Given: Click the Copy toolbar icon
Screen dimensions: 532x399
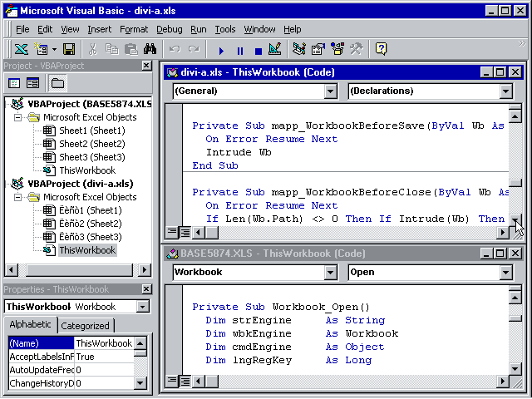Looking at the screenshot, I should click(111, 49).
